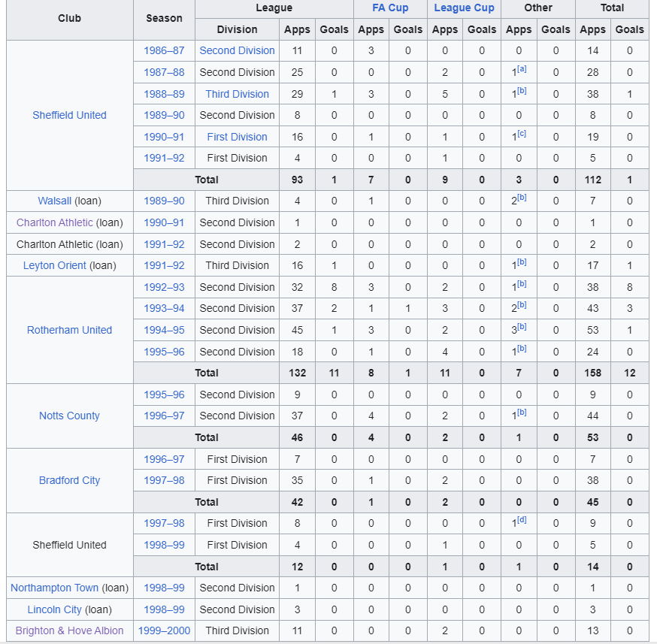This screenshot has width=657, height=644.
Task: Click the "Other" column group header
Action: (538, 8)
